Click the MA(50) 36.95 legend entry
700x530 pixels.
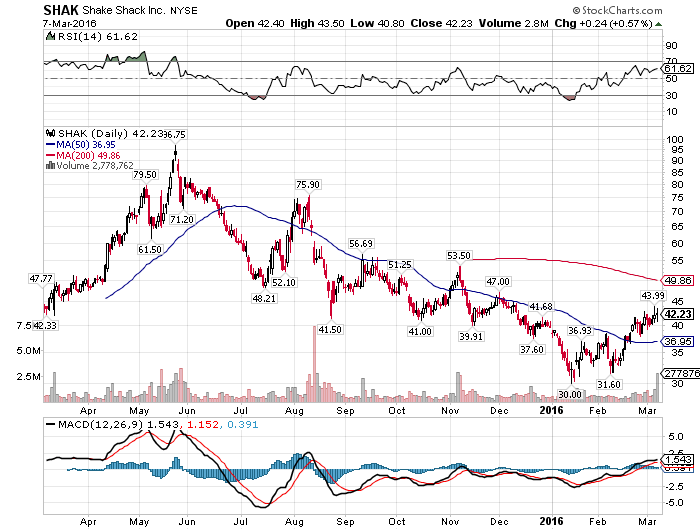pyautogui.click(x=80, y=145)
